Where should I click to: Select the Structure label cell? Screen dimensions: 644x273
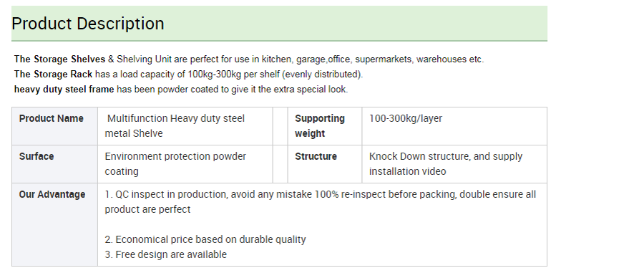[324, 164]
